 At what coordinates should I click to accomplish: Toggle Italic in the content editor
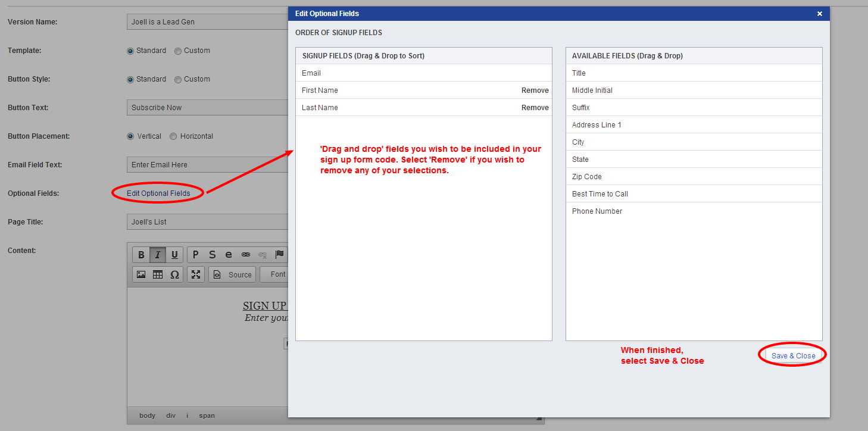[158, 255]
